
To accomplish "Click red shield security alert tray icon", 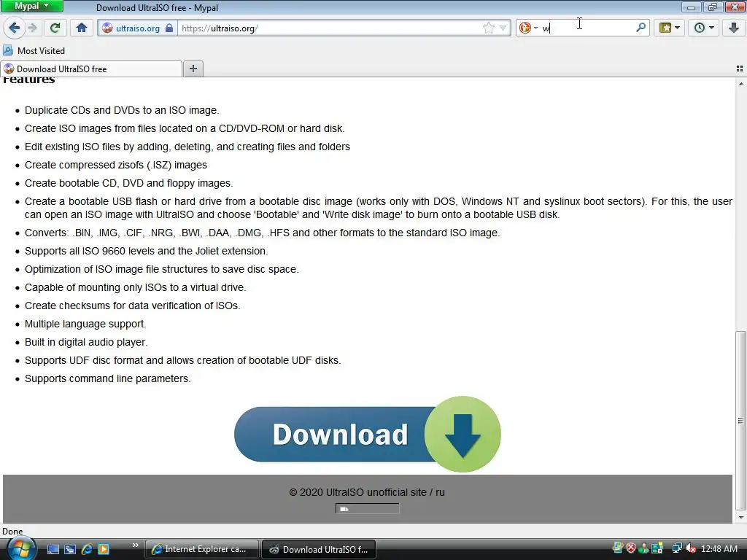I will click(x=631, y=548).
